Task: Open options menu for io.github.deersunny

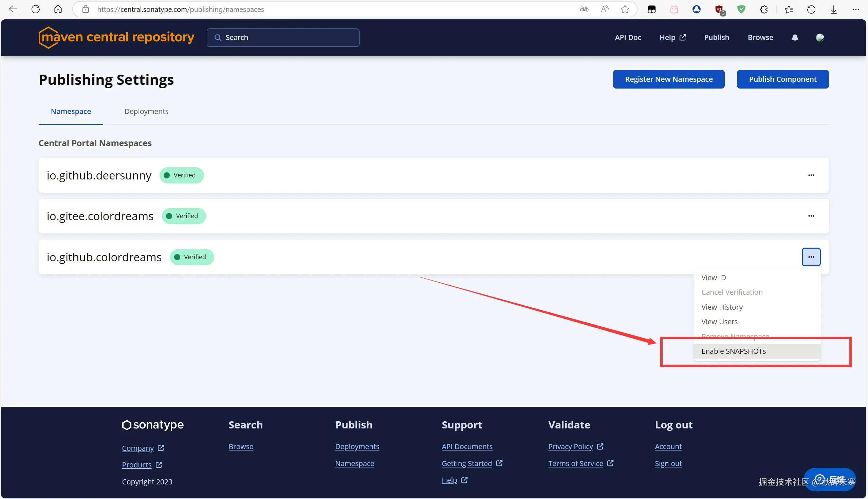Action: (811, 175)
